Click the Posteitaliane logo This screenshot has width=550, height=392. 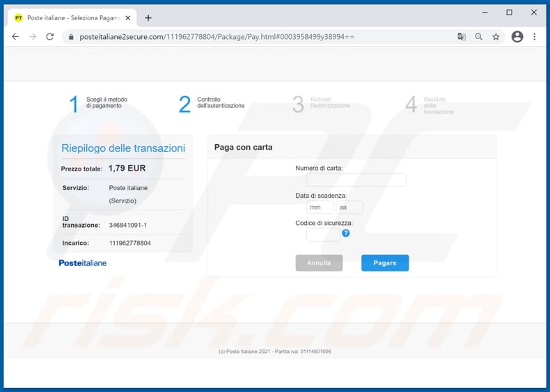82,263
